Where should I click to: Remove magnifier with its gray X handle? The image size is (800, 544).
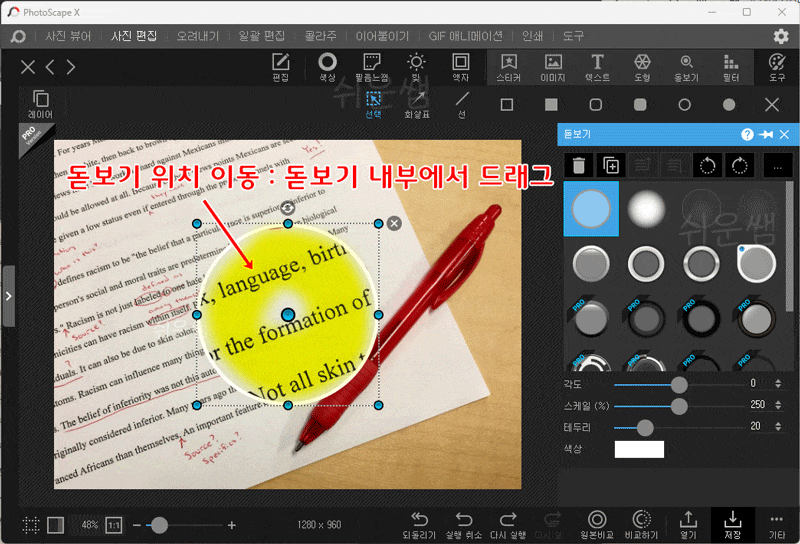coord(394,223)
